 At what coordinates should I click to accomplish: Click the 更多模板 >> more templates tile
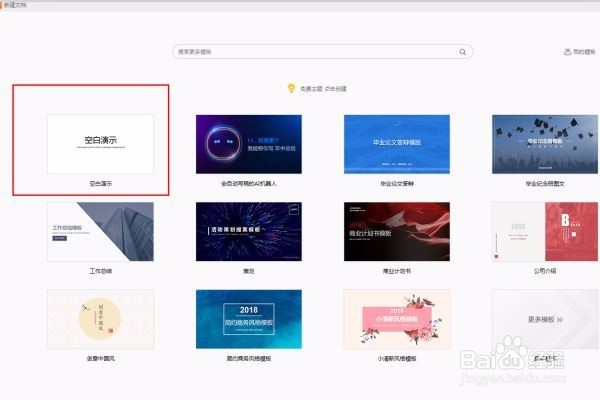[x=545, y=319]
